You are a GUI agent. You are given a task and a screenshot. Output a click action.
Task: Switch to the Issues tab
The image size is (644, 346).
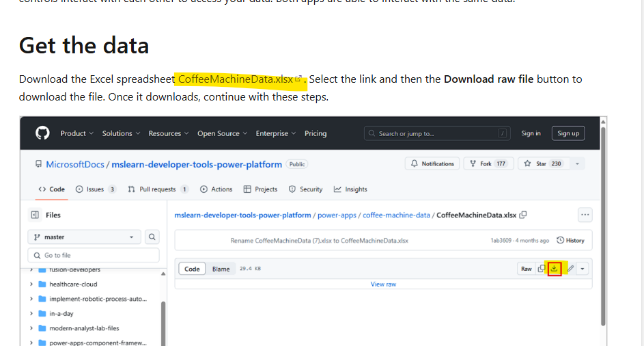click(96, 189)
